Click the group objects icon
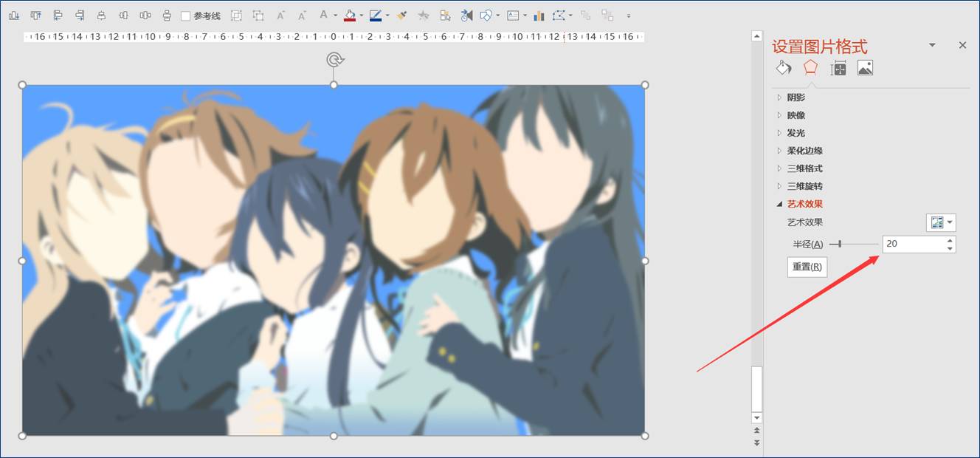 click(236, 16)
